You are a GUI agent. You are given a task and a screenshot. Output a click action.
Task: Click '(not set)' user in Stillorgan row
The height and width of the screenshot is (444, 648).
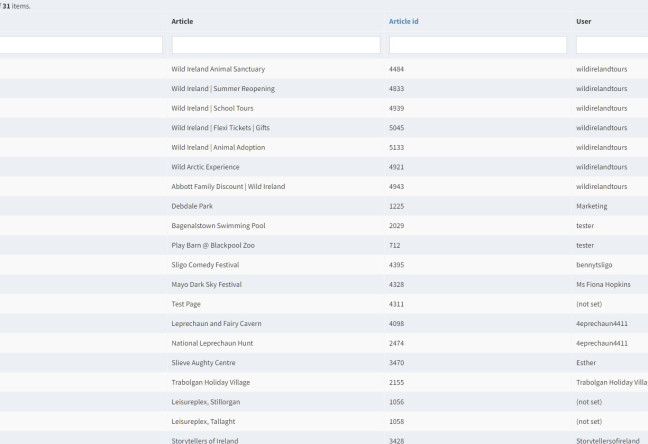tap(589, 402)
